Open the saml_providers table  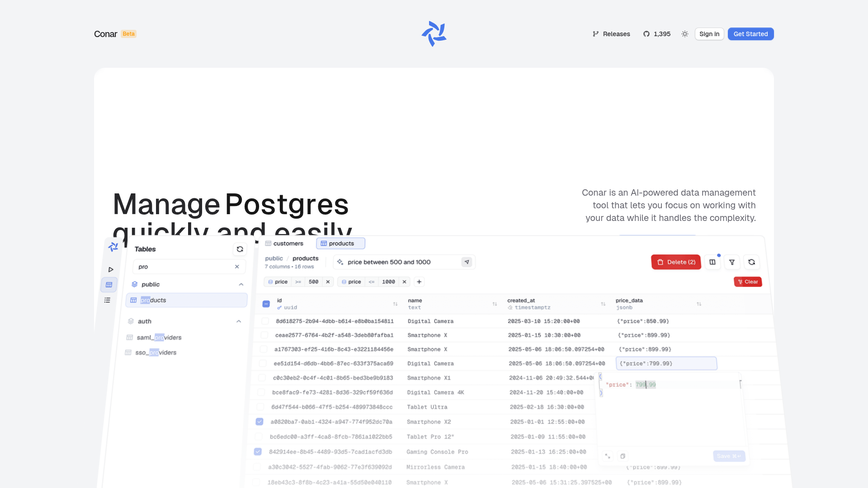(159, 338)
